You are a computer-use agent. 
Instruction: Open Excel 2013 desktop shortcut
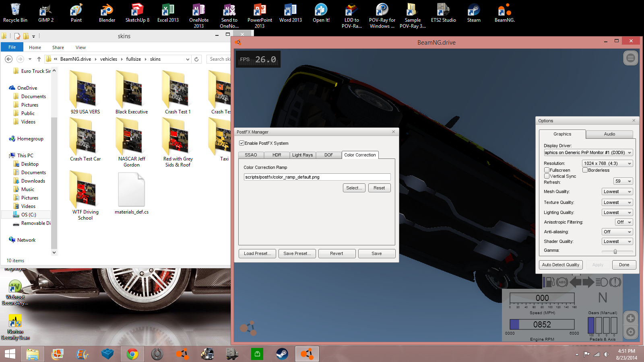point(168,13)
